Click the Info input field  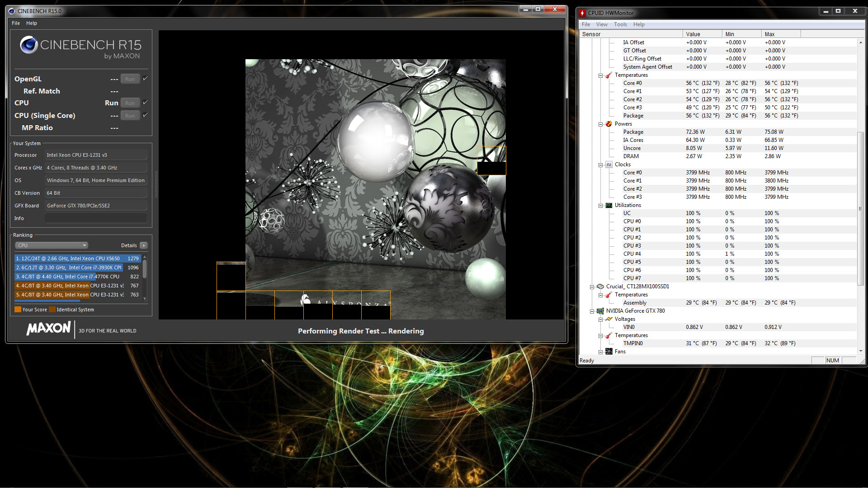pyautogui.click(x=96, y=218)
